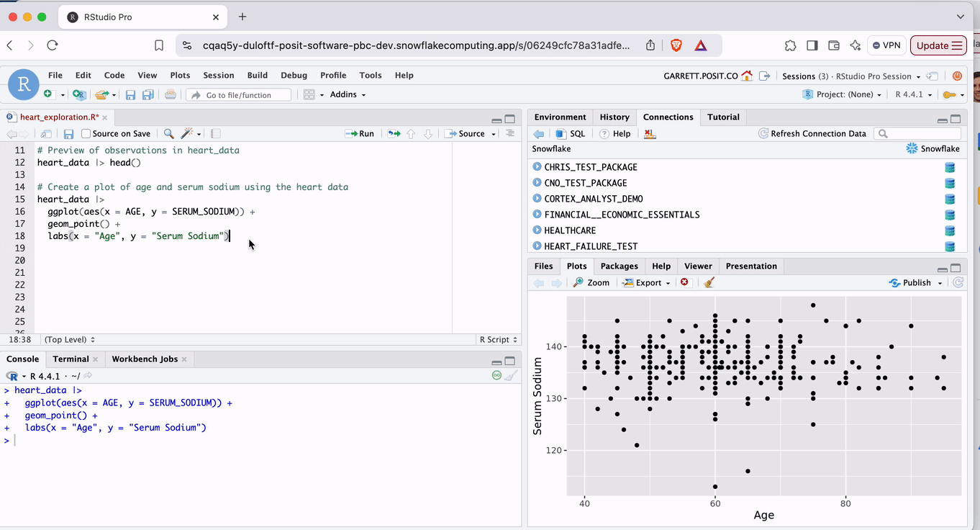Viewport: 980px width, 530px height.
Task: Open the Export dropdown in Plots pane
Action: pos(646,283)
